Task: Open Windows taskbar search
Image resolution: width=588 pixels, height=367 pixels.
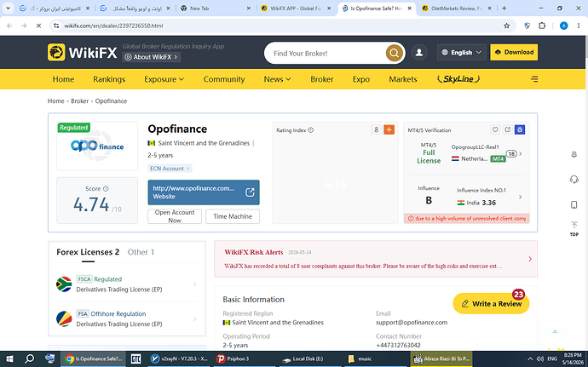Action: (x=29, y=358)
